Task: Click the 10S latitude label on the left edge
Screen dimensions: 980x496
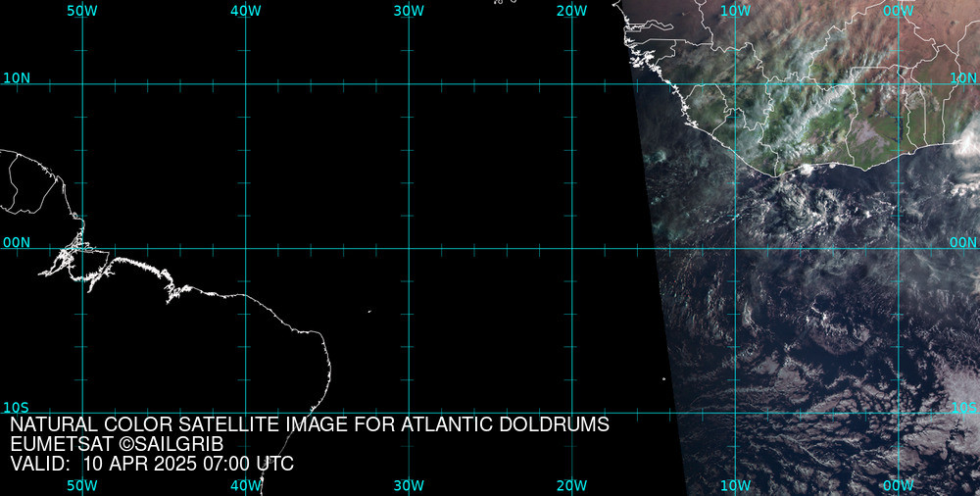Action: tap(17, 408)
